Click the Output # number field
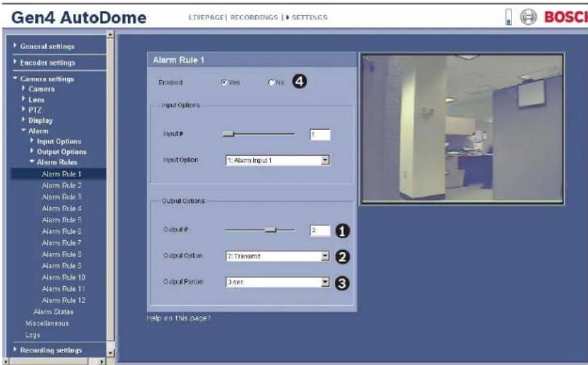The image size is (588, 365). (x=321, y=231)
